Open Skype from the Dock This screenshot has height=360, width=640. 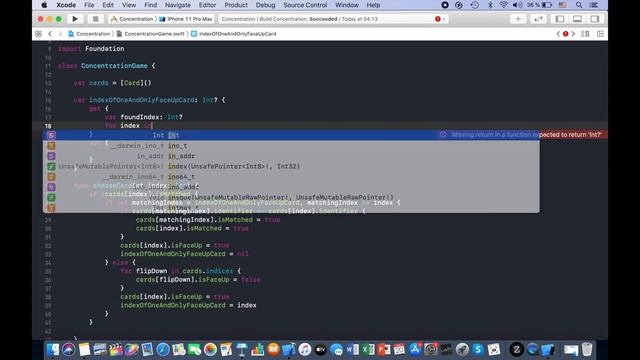pyautogui.click(x=478, y=349)
